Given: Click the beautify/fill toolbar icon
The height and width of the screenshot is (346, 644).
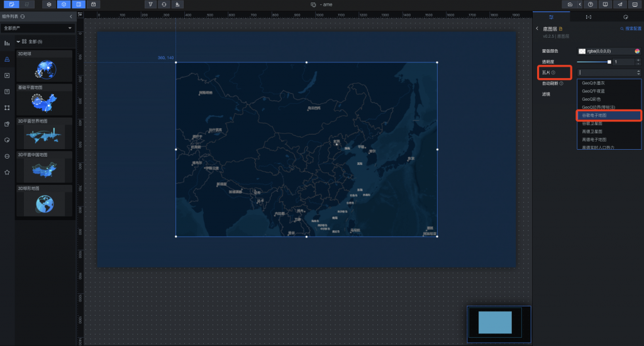Looking at the screenshot, I should pyautogui.click(x=177, y=4).
